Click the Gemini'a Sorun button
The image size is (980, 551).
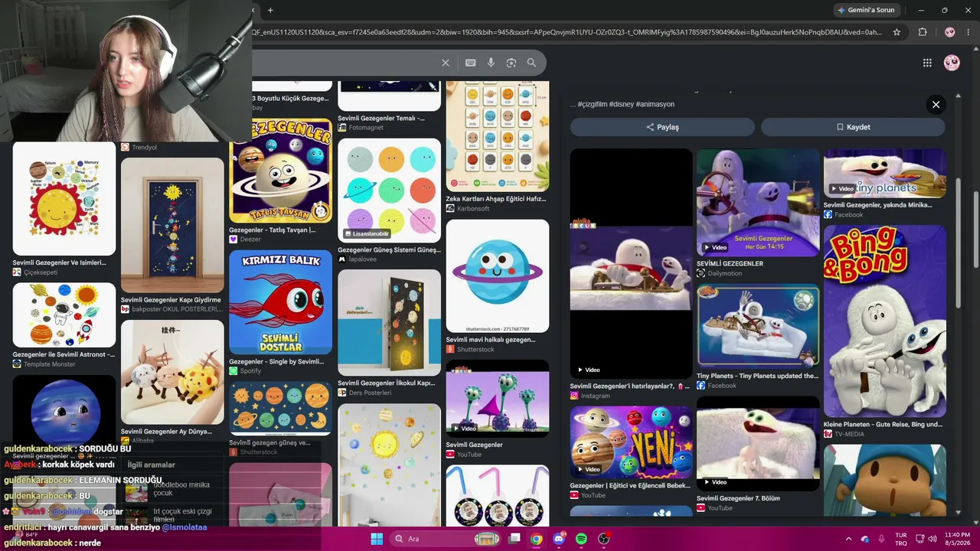coord(866,10)
